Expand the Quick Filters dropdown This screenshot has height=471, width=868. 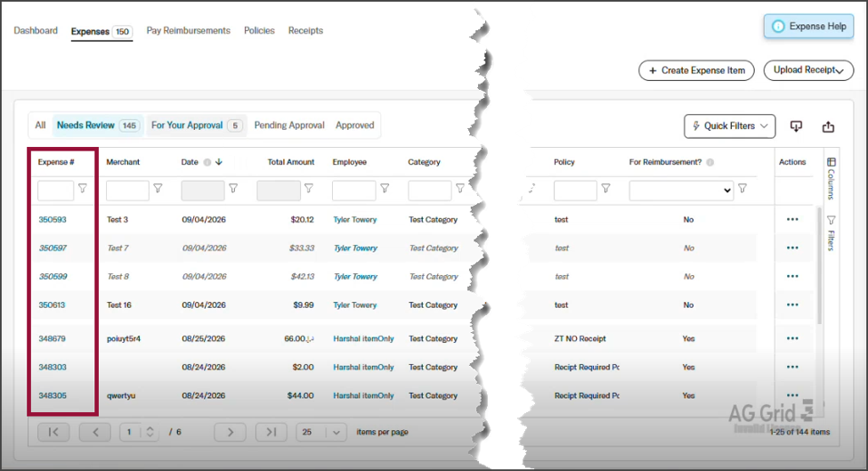click(x=730, y=126)
